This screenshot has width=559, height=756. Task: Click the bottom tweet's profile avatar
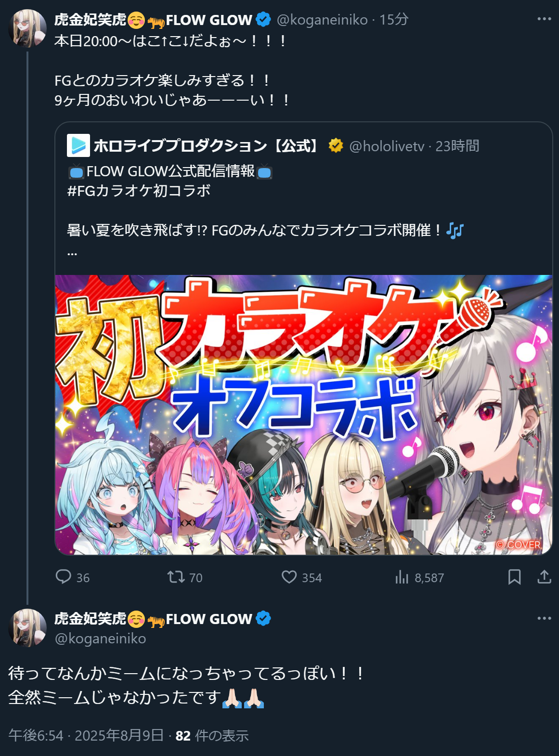[27, 627]
